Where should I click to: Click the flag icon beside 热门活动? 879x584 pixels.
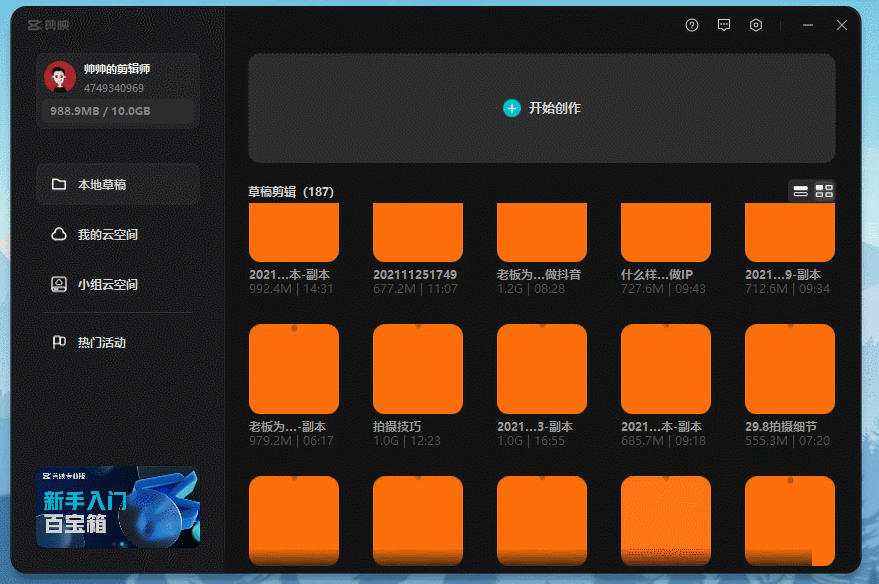coord(59,343)
